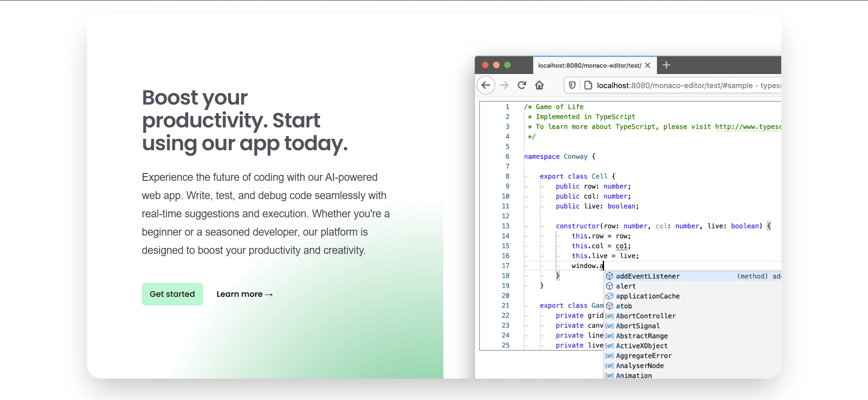The width and height of the screenshot is (868, 400).
Task: Focus the localhost URL address bar
Action: (685, 85)
